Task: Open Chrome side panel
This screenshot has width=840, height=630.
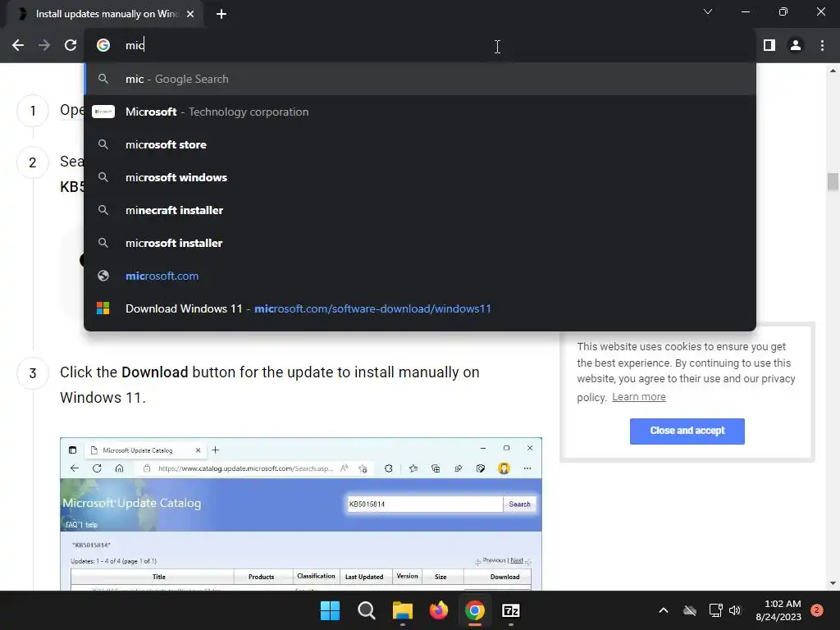Action: (x=769, y=45)
